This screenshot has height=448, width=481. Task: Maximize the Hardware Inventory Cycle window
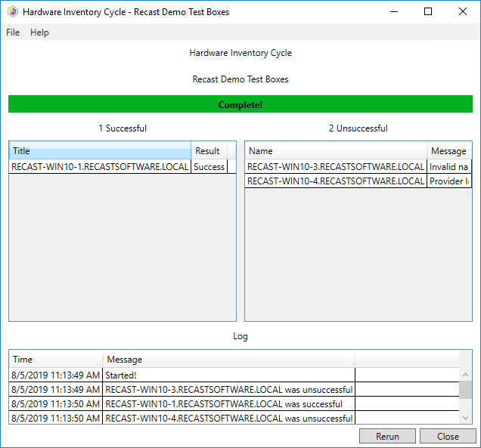click(428, 11)
